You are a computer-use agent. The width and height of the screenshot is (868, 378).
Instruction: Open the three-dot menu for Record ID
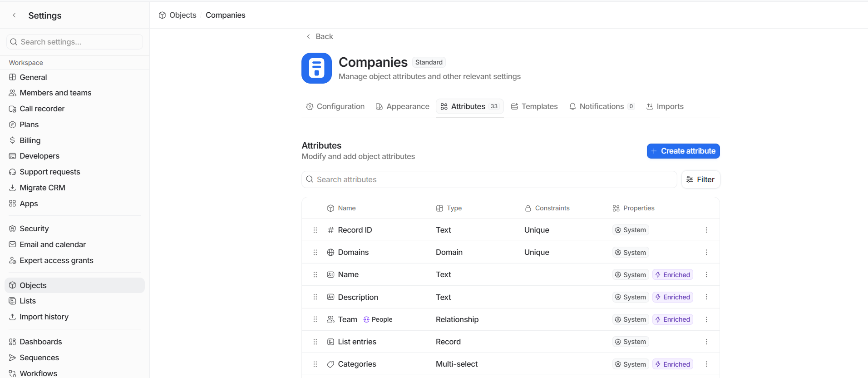coord(706,230)
